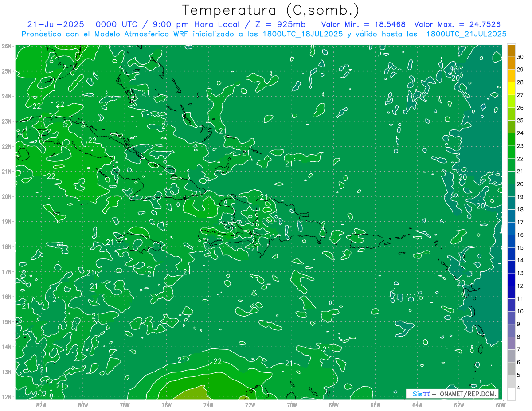The image size is (532, 411).
Task: Click the '78W' longitude axis label
Action: (125, 404)
